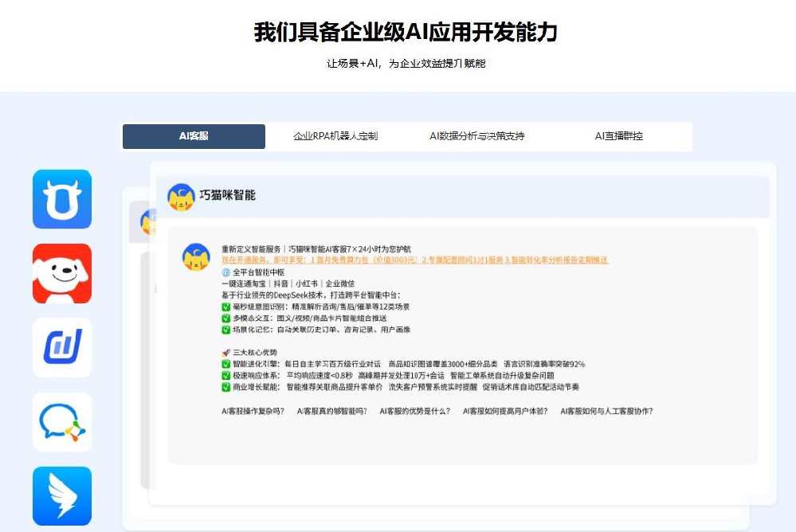Select the red JD dog mascot icon

pos(62,274)
